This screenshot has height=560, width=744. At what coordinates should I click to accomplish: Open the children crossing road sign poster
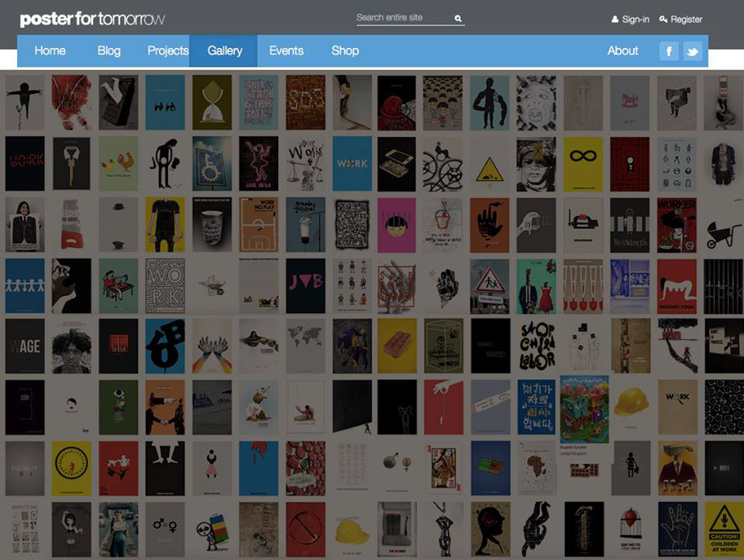(489, 286)
